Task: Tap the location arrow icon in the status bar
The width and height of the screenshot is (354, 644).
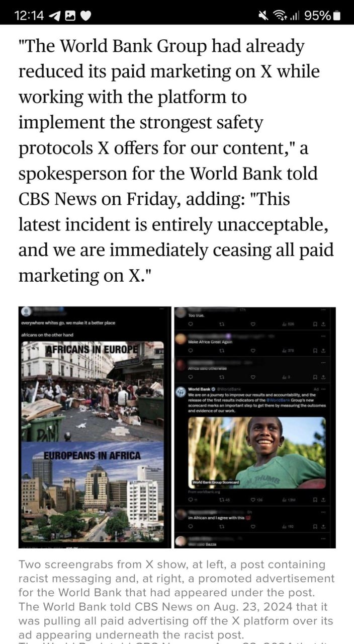Action: 54,16
